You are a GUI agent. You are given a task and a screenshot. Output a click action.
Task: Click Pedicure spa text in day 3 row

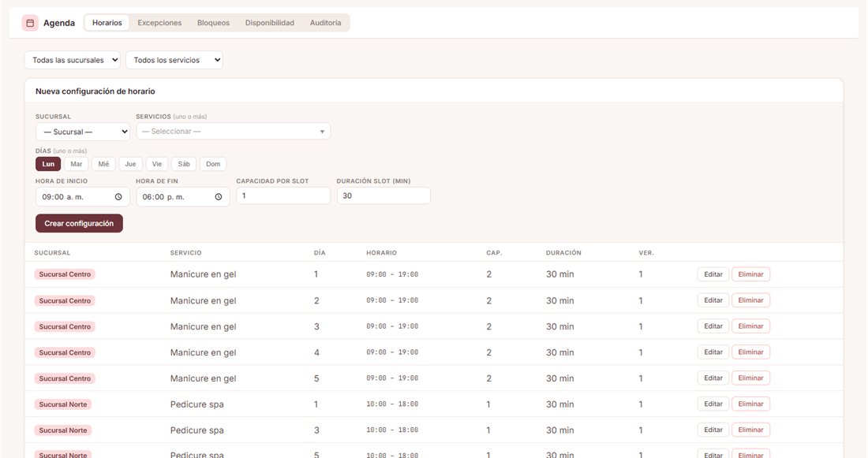click(197, 430)
